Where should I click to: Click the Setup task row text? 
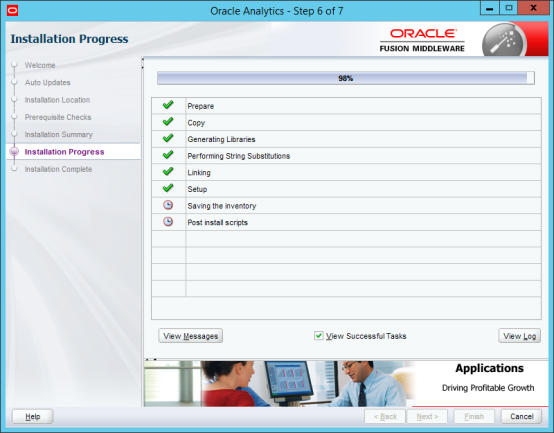[197, 189]
